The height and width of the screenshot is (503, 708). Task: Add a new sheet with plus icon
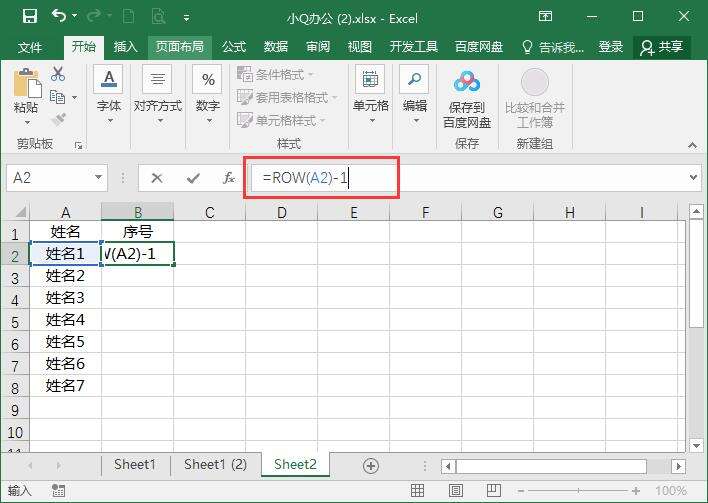coord(371,466)
